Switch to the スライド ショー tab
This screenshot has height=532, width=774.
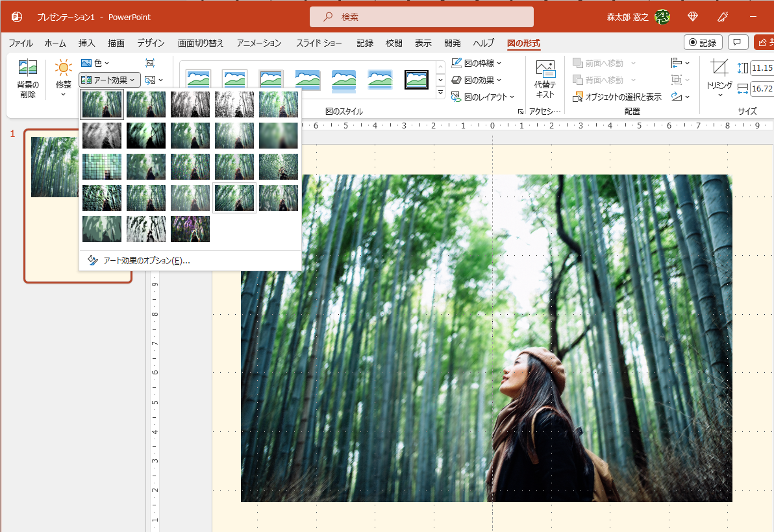coord(319,43)
